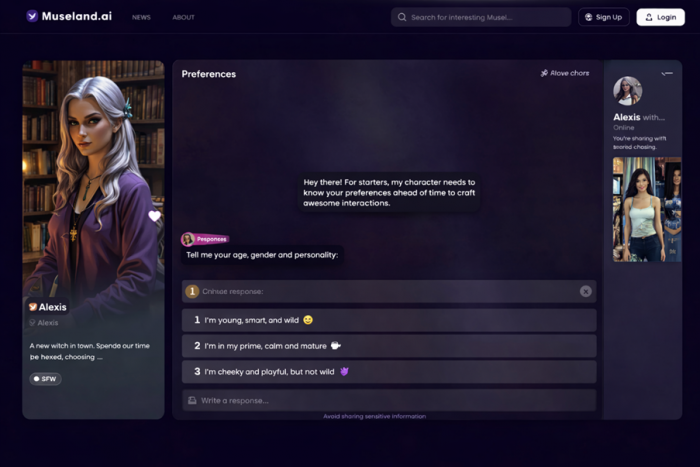Image resolution: width=700 pixels, height=467 pixels.
Task: Click the Museland.ai logo icon
Action: (32, 17)
